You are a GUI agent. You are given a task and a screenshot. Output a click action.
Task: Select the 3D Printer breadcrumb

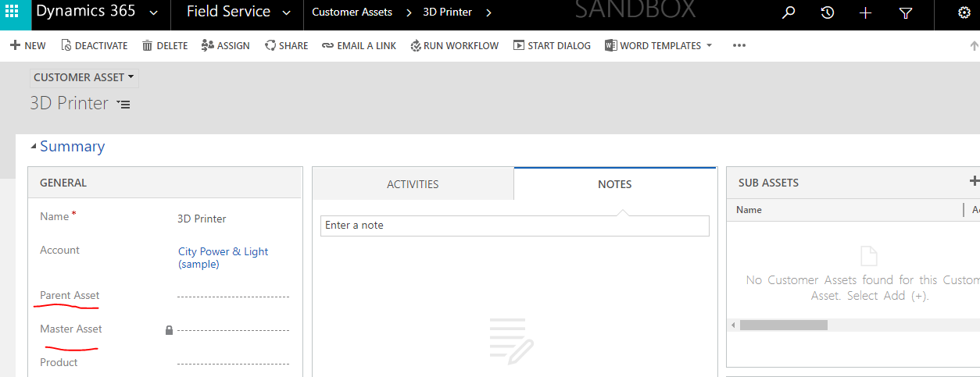tap(448, 12)
